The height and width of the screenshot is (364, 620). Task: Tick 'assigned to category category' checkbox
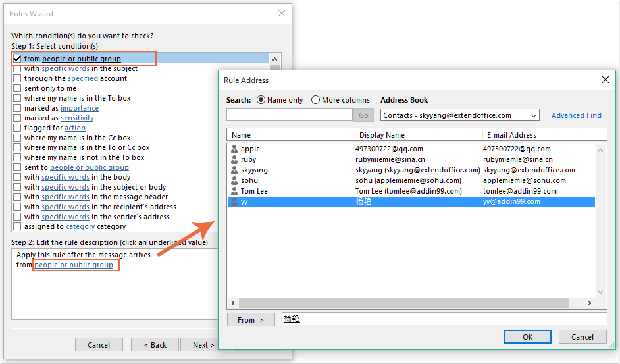pos(17,226)
